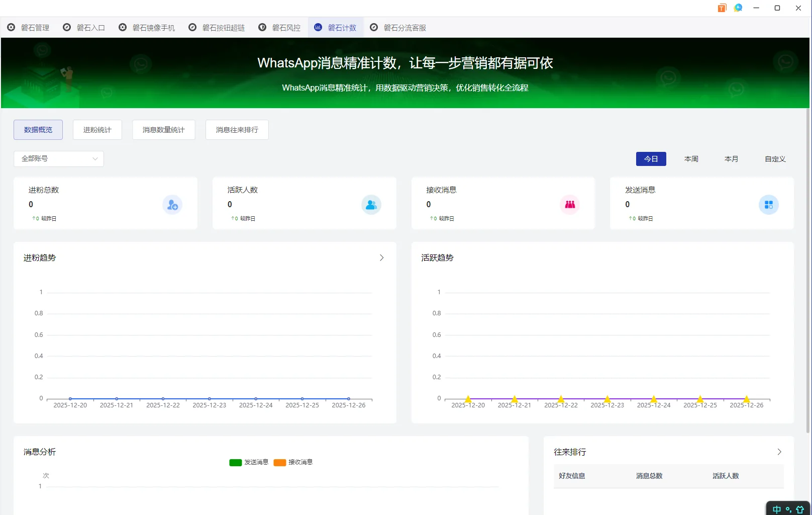The height and width of the screenshot is (515, 812).
Task: Select the 本周 time range button
Action: pos(691,158)
